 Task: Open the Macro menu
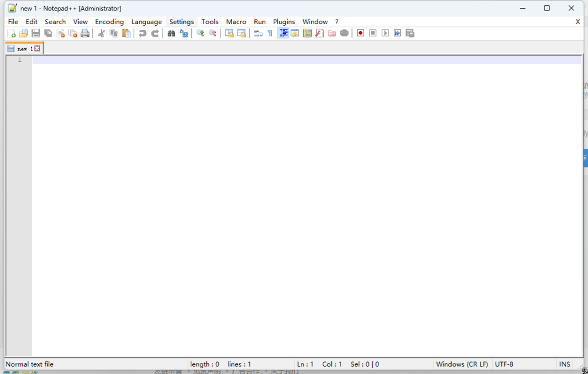pyautogui.click(x=236, y=22)
